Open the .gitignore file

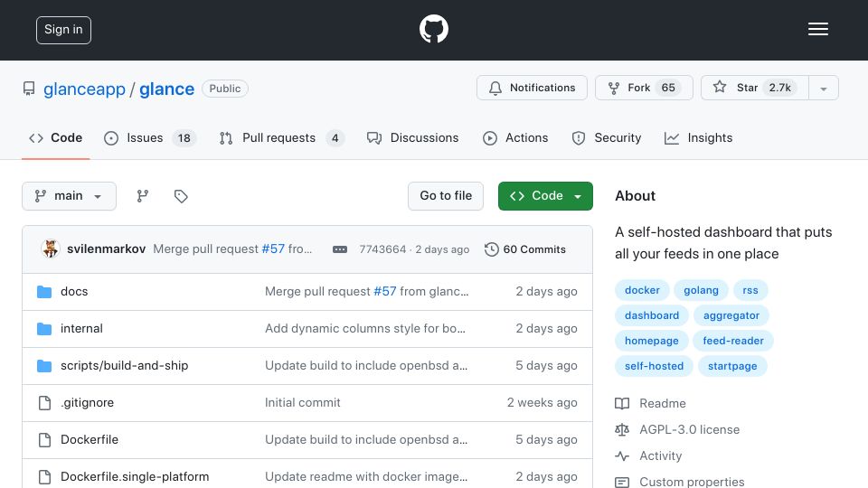pos(87,403)
